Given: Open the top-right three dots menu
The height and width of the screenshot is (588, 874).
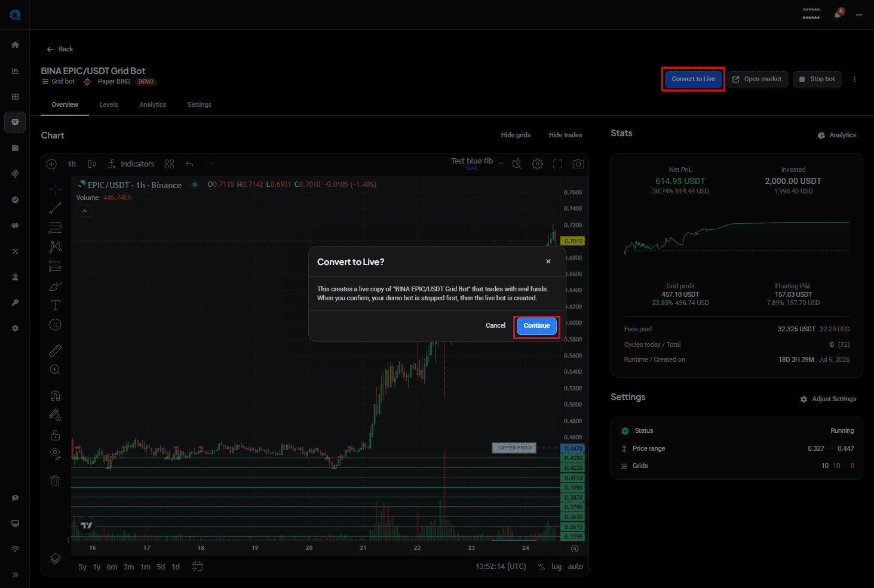Looking at the screenshot, I should point(858,14).
